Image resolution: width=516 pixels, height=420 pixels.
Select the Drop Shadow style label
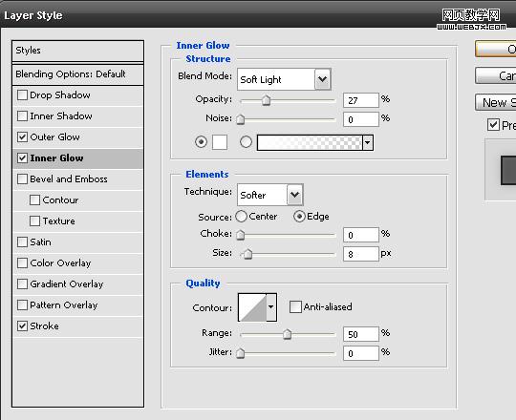[60, 94]
